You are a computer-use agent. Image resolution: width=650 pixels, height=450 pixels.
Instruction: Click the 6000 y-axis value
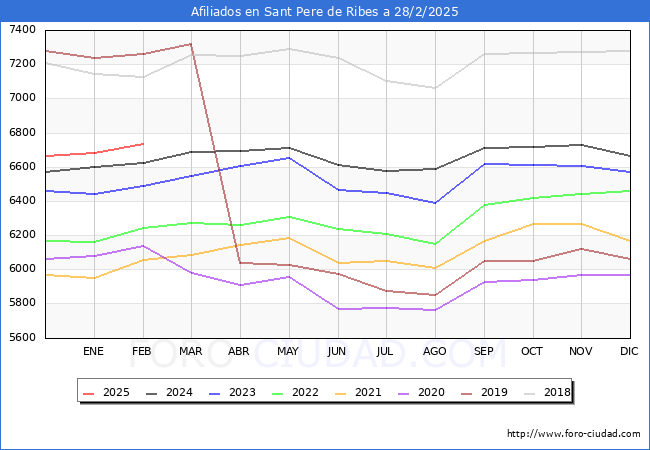click(22, 269)
